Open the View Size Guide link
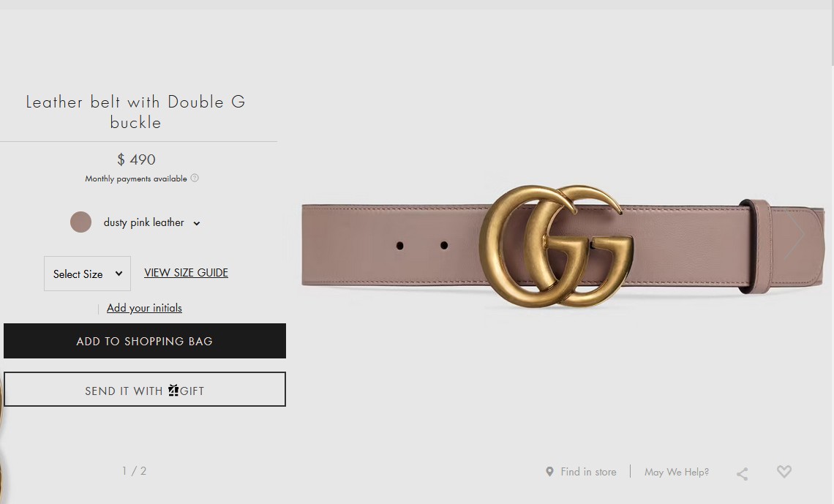The height and width of the screenshot is (504, 834). (186, 273)
